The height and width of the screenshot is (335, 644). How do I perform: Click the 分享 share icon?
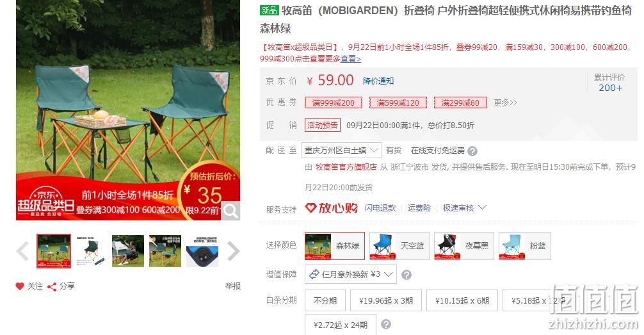click(x=52, y=286)
